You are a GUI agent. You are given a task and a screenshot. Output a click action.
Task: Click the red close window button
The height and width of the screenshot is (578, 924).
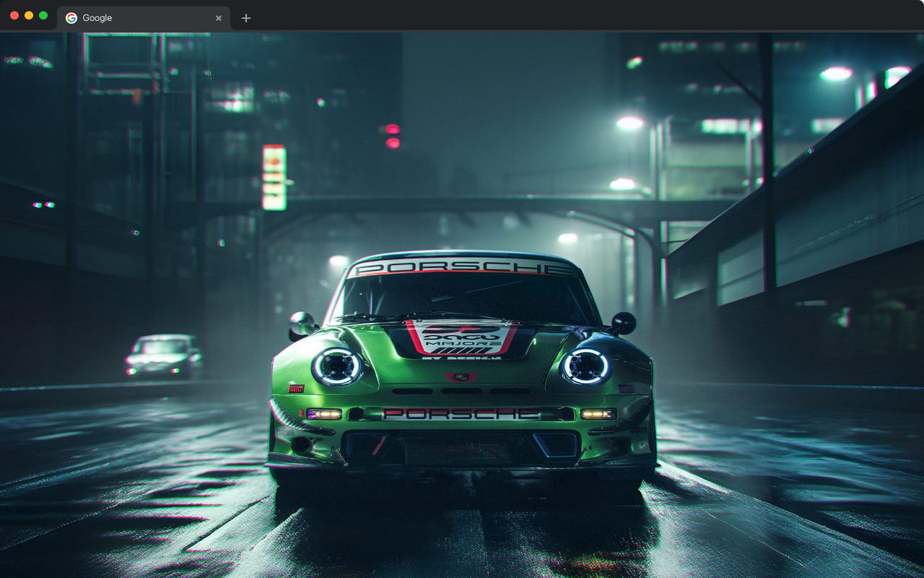point(14,15)
